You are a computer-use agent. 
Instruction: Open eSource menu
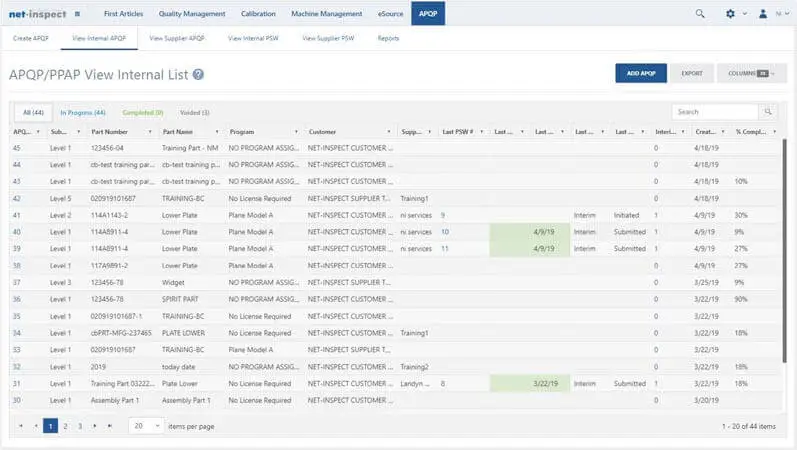390,14
